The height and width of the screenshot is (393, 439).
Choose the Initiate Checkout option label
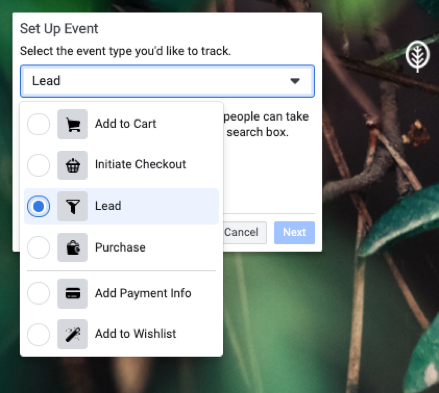pyautogui.click(x=140, y=164)
